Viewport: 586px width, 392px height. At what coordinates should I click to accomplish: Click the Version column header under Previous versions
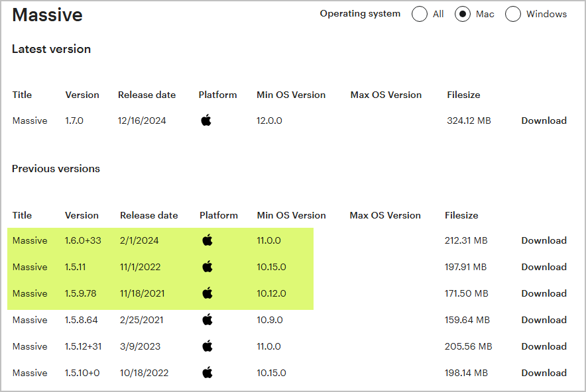pyautogui.click(x=82, y=215)
